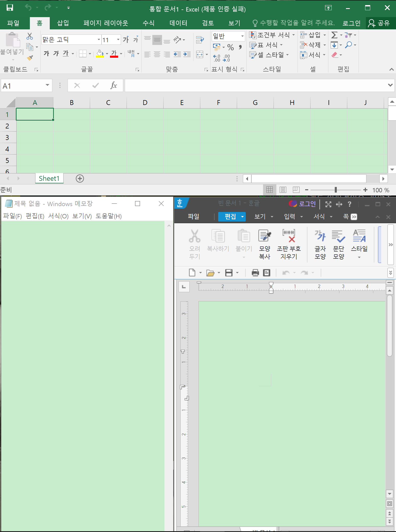
Task: Click the tell me 수행할 작업 search box
Action: pos(293,23)
